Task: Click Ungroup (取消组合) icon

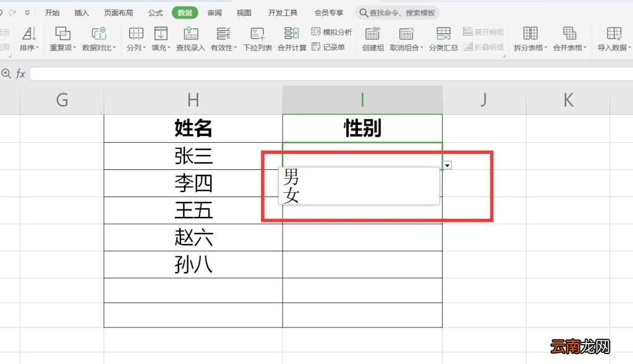Action: point(406,33)
